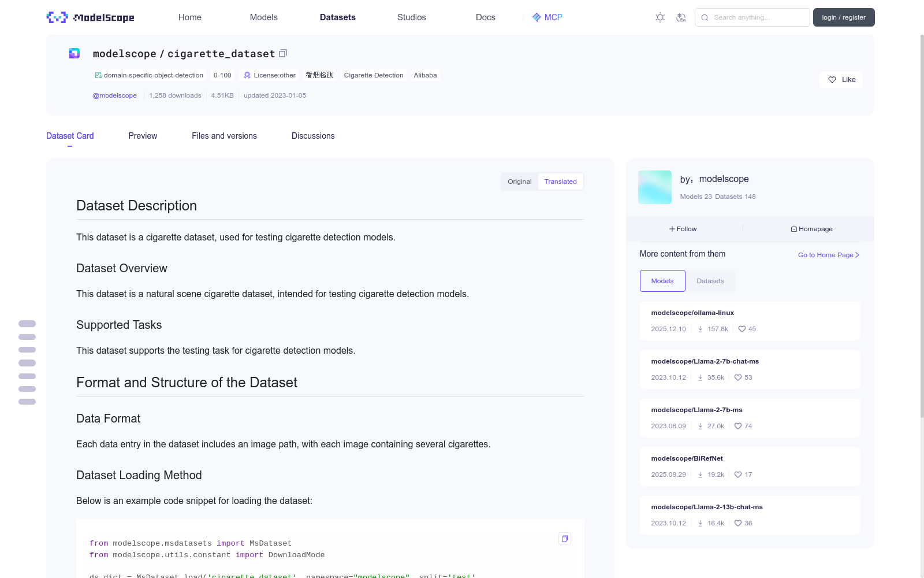
Task: Open the modelscope/Llama-2-7b-ms model card
Action: point(750,418)
